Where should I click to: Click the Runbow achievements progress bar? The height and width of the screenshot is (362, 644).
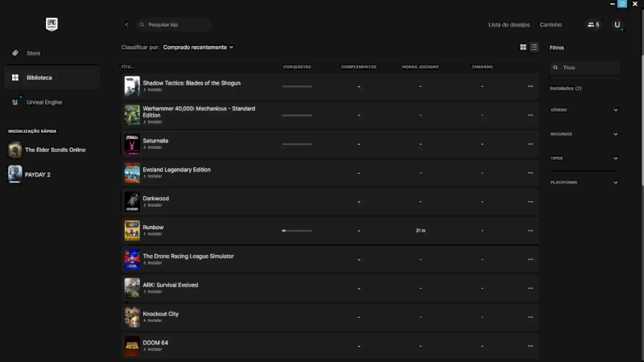point(297,231)
